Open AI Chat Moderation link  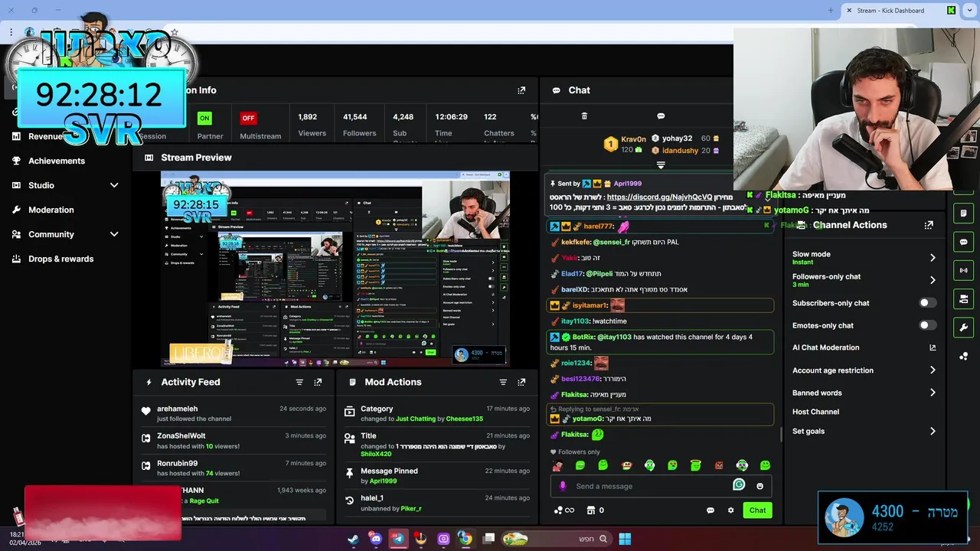point(864,347)
